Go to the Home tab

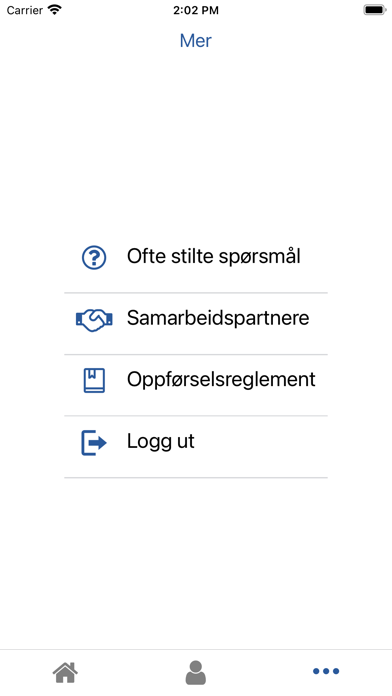pos(65,672)
